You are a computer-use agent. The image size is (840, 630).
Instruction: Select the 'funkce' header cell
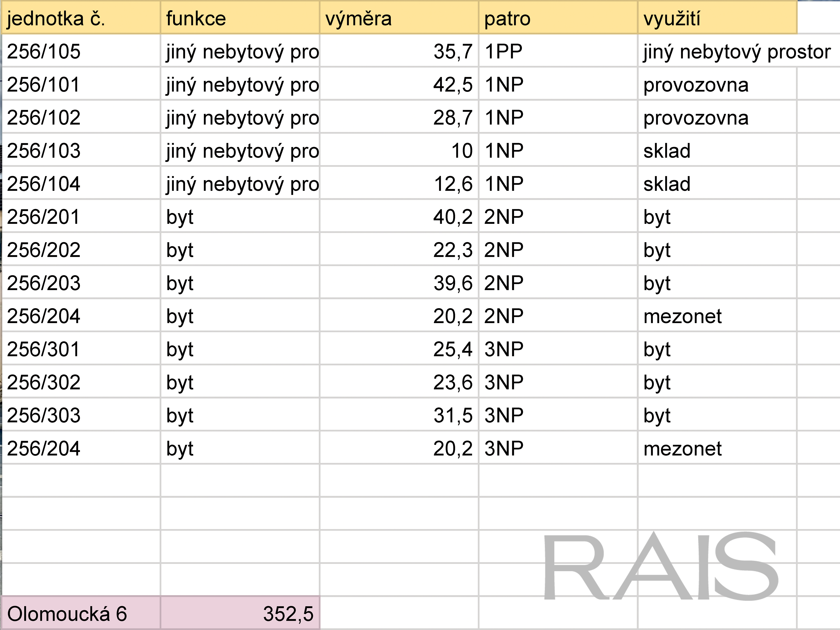(x=240, y=17)
